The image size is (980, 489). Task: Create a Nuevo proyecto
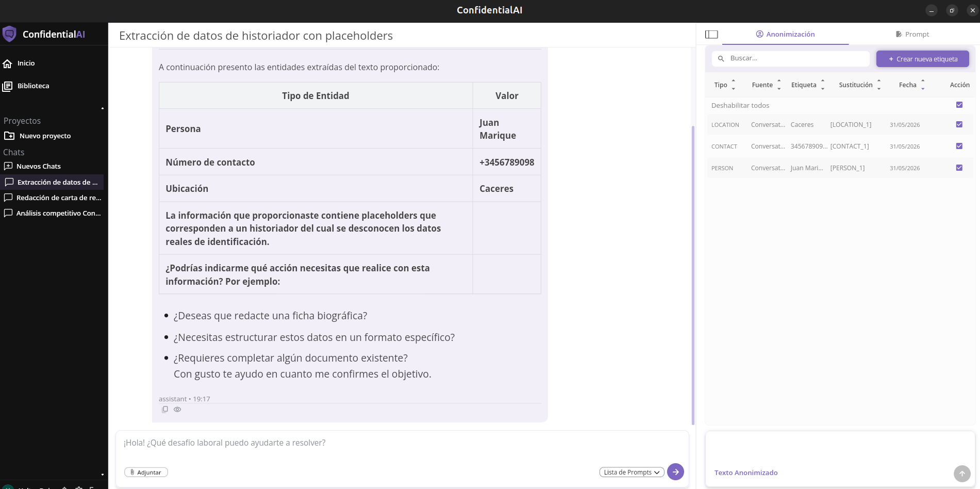point(38,136)
